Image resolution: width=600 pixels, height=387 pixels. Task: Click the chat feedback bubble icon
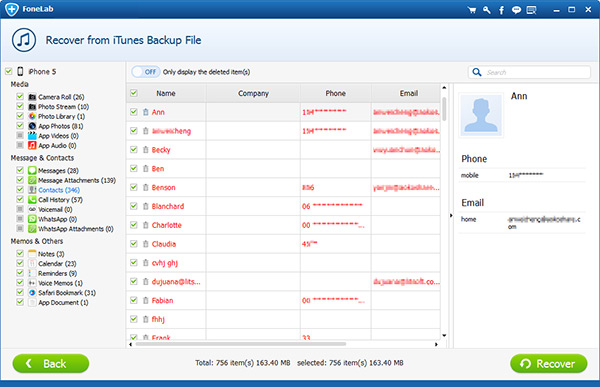516,10
